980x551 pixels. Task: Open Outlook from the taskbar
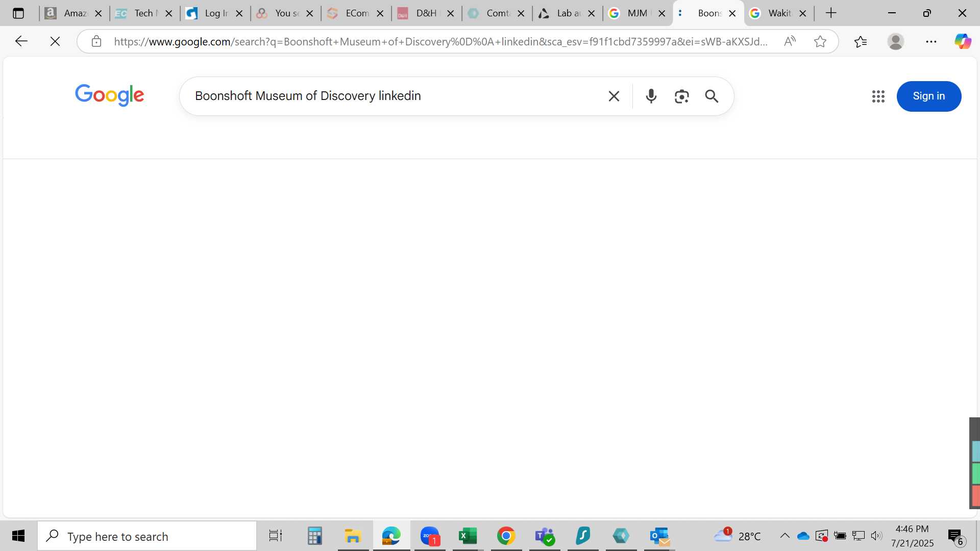click(x=659, y=536)
